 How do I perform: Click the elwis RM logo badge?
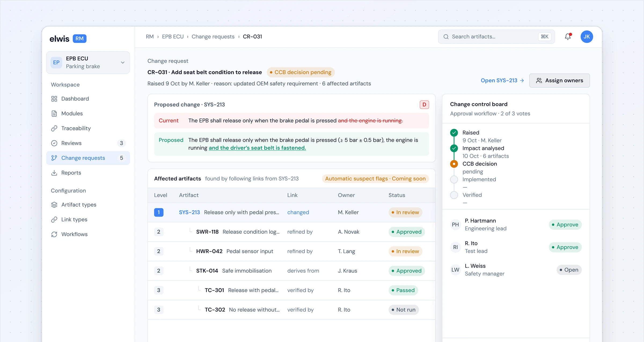(79, 39)
